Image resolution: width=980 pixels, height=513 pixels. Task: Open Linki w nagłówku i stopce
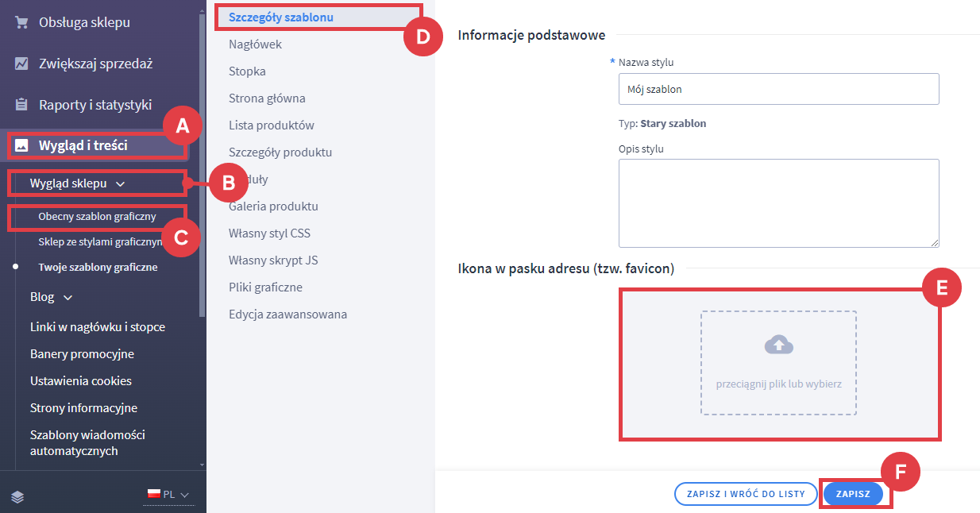coord(98,327)
